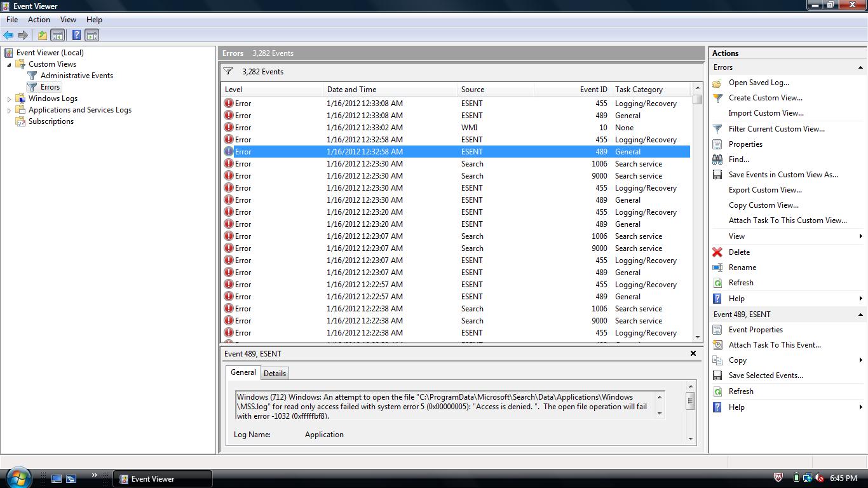Expand the bottom Help submenu arrow
Viewport: 868px width, 488px height.
(860, 407)
